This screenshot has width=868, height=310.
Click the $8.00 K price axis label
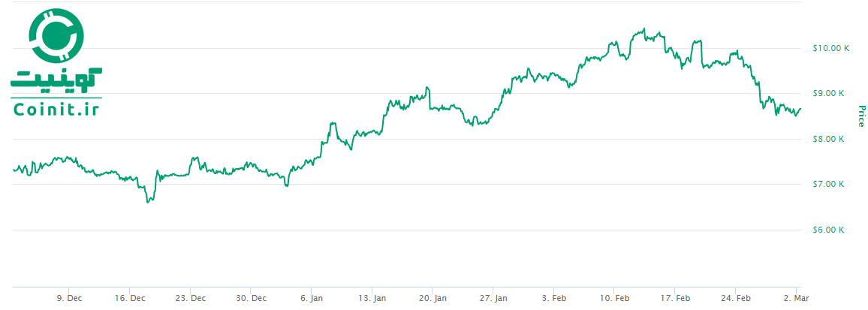[x=829, y=139]
